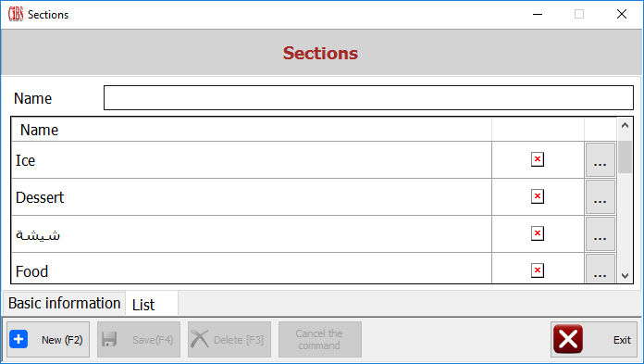Click the Cancel the command button
The image size is (644, 364).
320,339
